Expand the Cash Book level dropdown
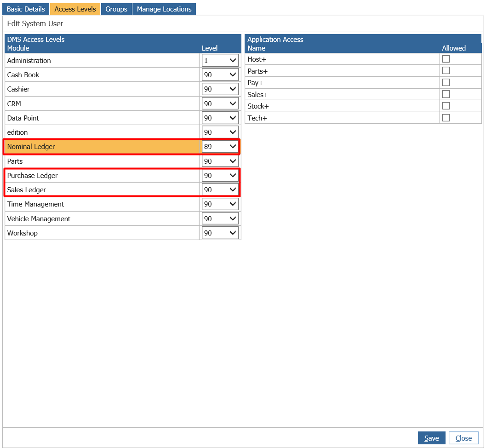486x448 pixels. point(220,75)
